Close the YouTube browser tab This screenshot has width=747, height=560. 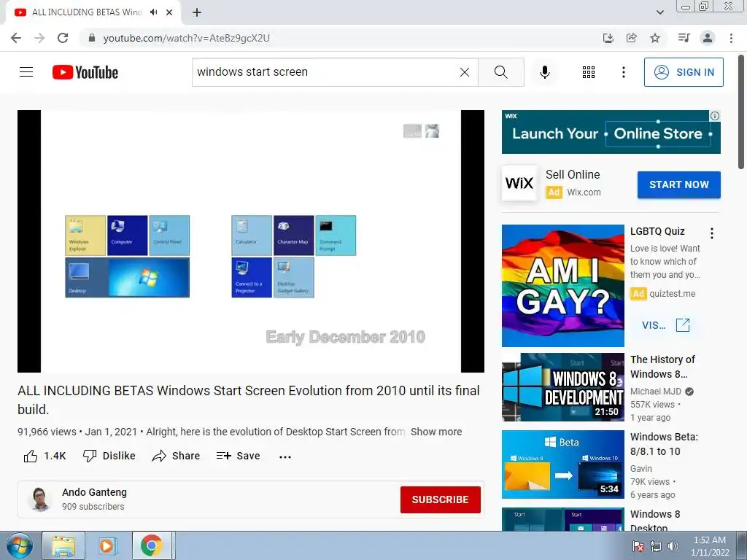(169, 12)
